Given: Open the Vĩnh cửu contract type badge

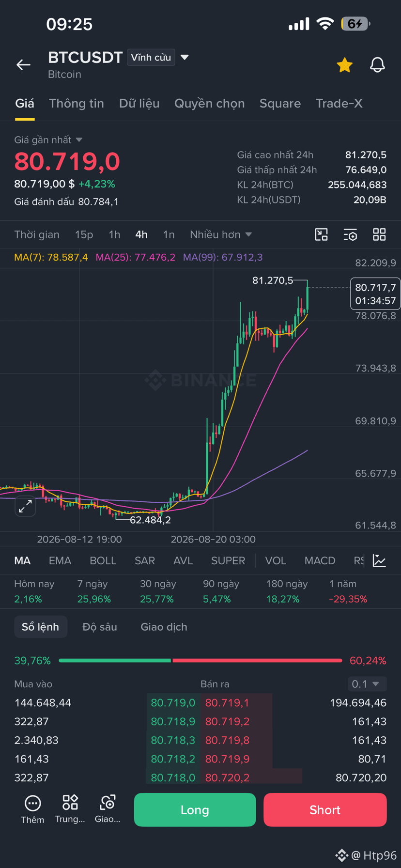Looking at the screenshot, I should 151,57.
